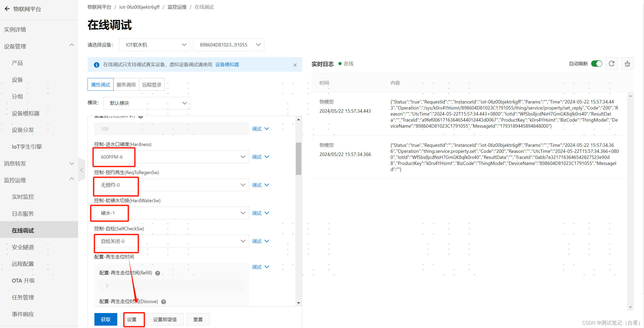This screenshot has width=644, height=328.
Task: Click the property panel scroll-up arrow
Action: (x=298, y=119)
